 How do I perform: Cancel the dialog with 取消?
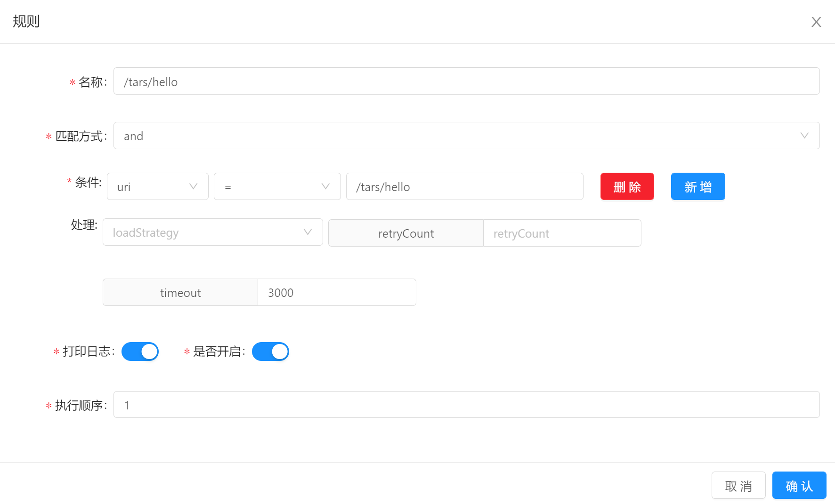[x=738, y=486]
